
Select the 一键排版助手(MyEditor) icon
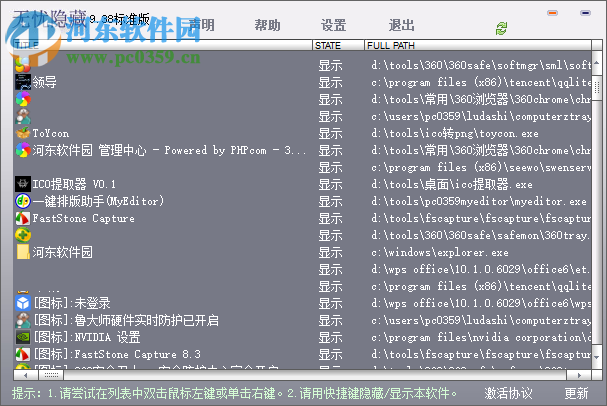pyautogui.click(x=23, y=201)
